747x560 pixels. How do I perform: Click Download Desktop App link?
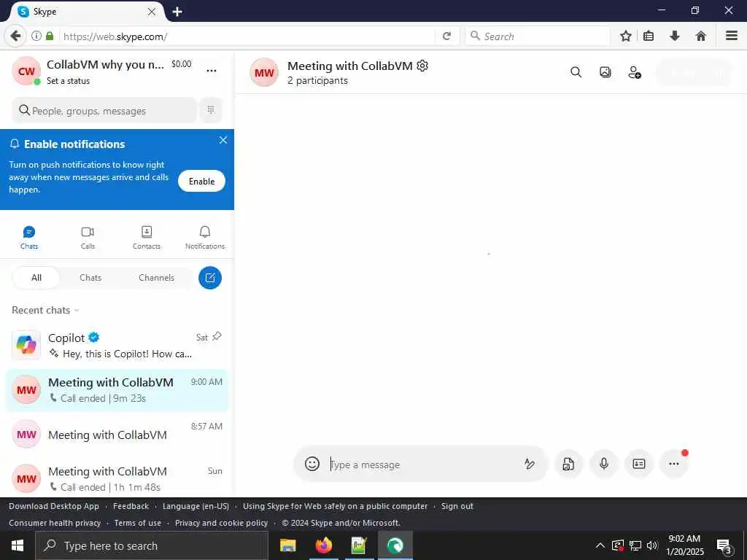coord(54,506)
